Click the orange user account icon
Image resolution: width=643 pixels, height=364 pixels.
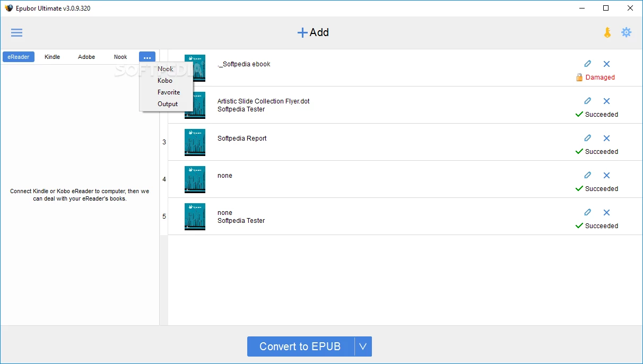click(607, 32)
